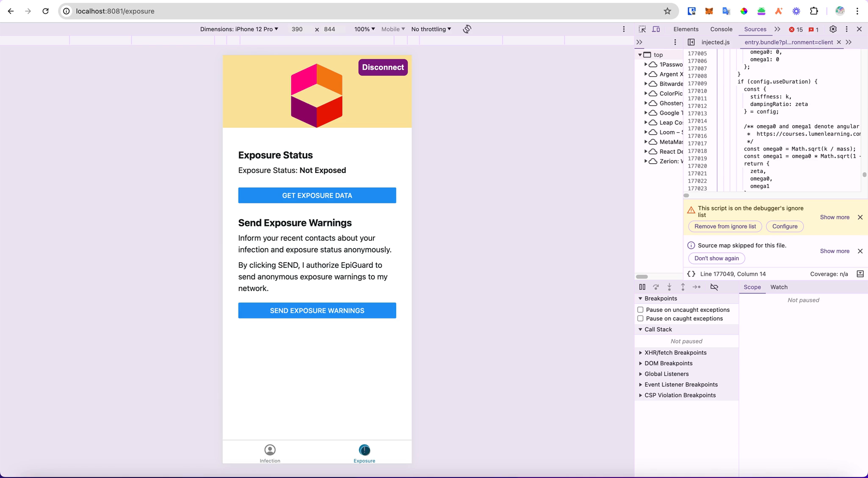The height and width of the screenshot is (478, 868).
Task: Switch to the Console panel
Action: click(721, 29)
